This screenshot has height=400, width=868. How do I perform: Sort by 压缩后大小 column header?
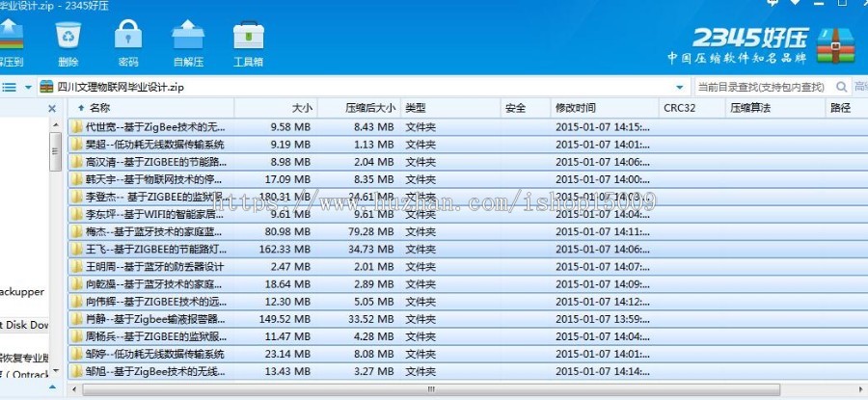pos(360,108)
